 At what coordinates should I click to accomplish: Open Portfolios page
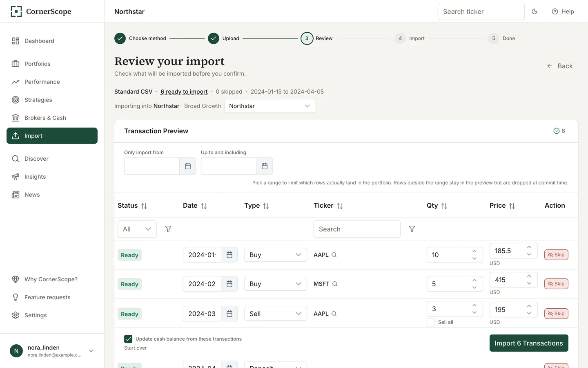tap(52, 64)
